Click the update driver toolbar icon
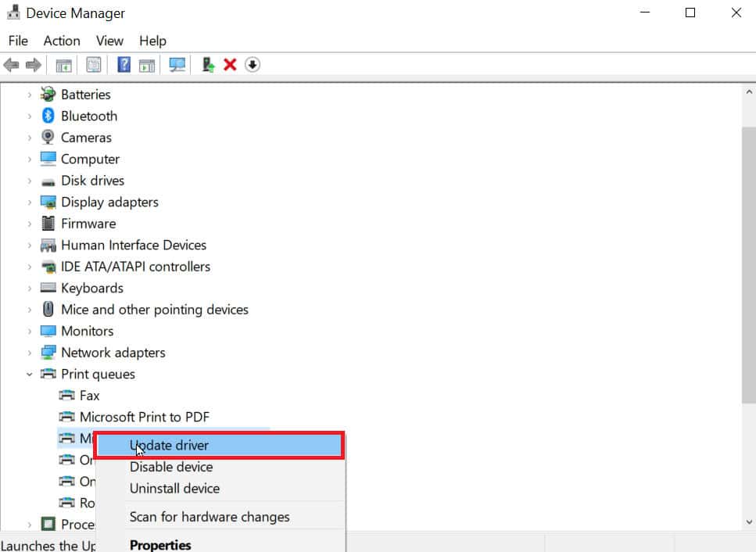Screen dimensions: 756x552 pos(208,65)
